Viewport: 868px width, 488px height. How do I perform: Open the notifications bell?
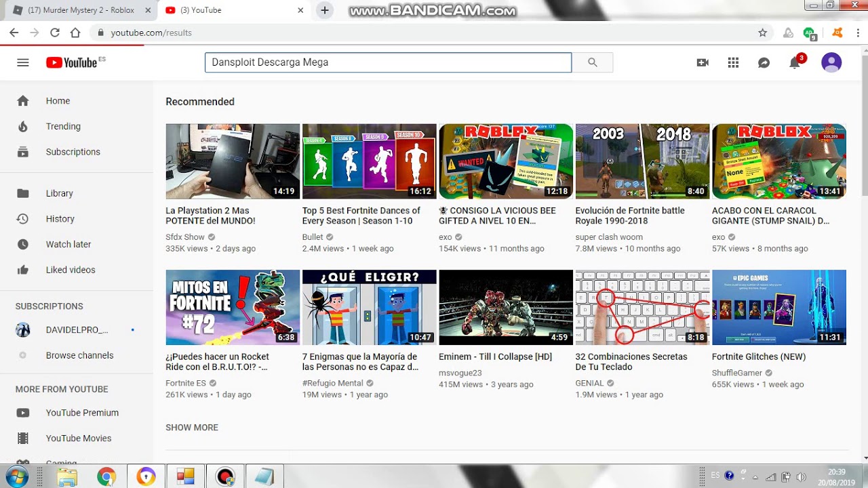click(795, 62)
